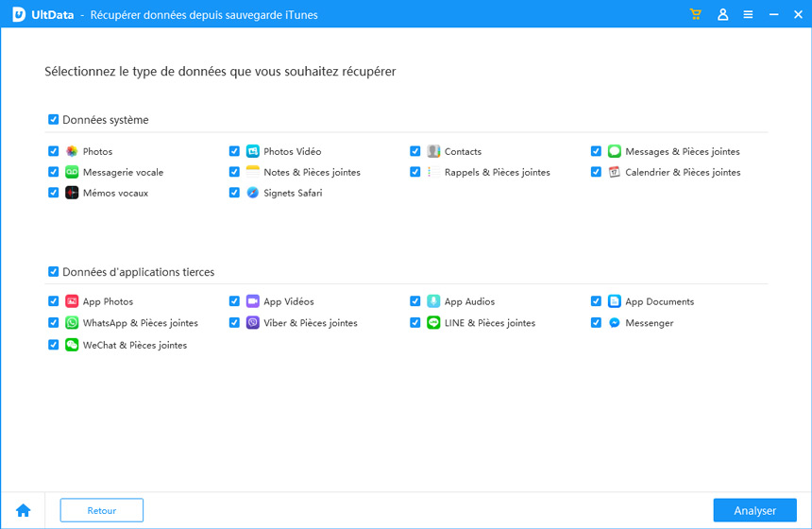Click the Viber app icon

(253, 323)
